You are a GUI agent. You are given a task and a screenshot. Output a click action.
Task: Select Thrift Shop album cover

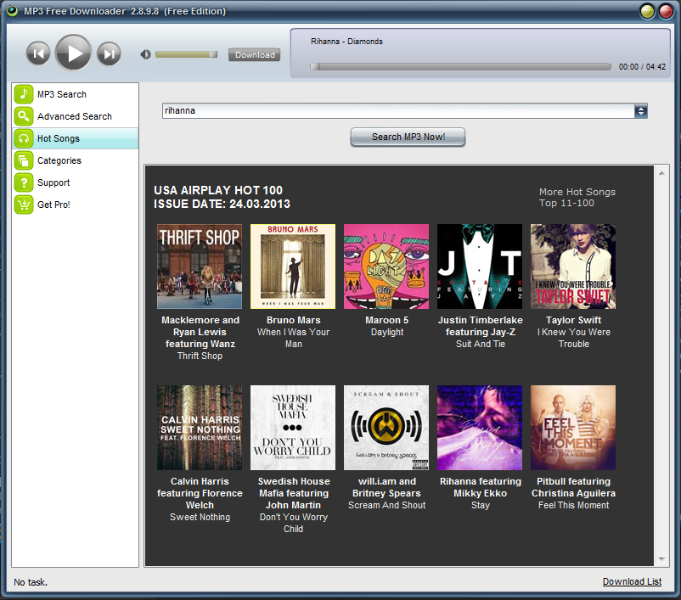[199, 266]
